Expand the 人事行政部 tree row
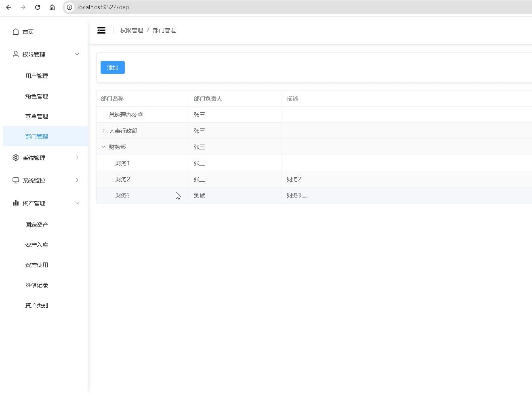 (103, 130)
